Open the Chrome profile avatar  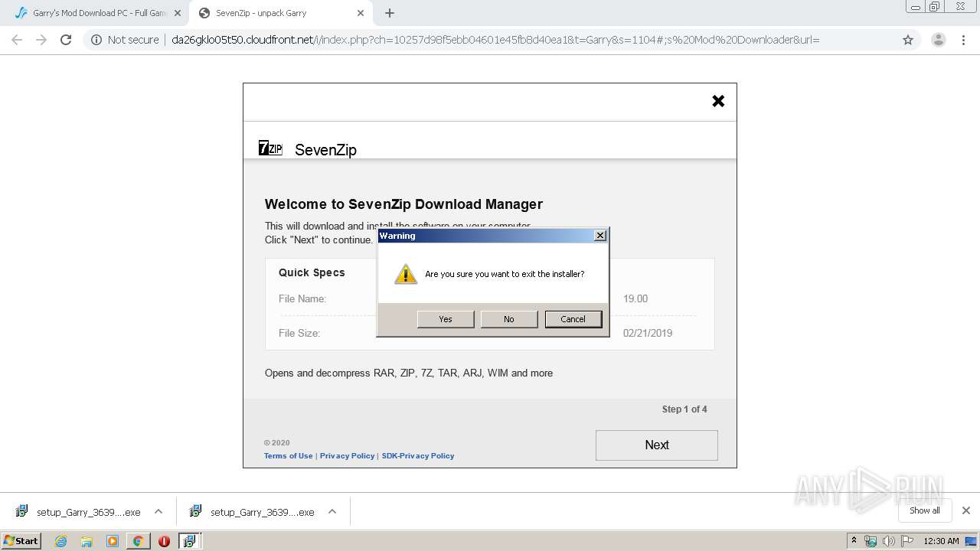click(939, 40)
